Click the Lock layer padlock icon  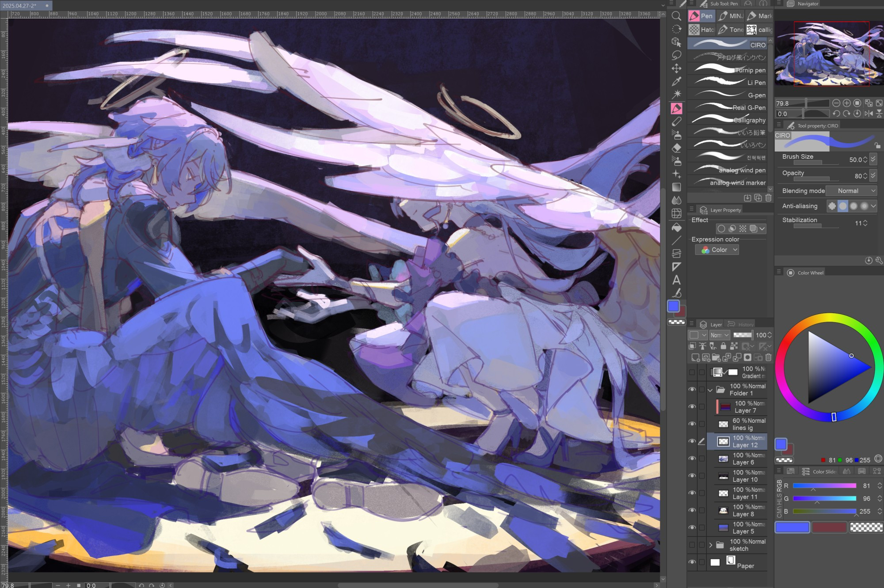[x=723, y=346]
